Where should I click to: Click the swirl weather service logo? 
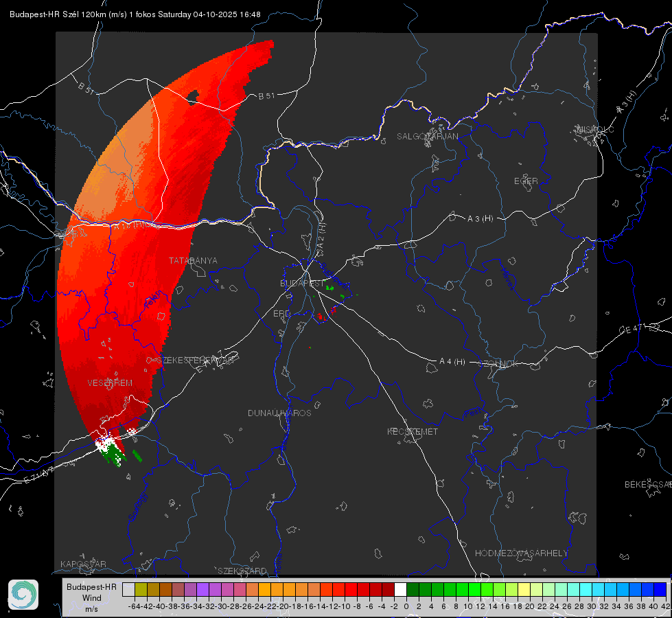coord(23,595)
